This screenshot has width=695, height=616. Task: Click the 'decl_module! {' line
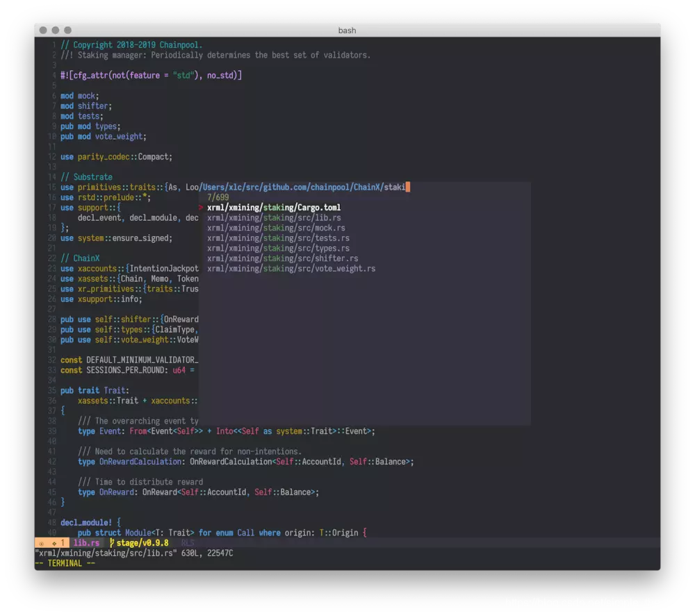pos(91,523)
